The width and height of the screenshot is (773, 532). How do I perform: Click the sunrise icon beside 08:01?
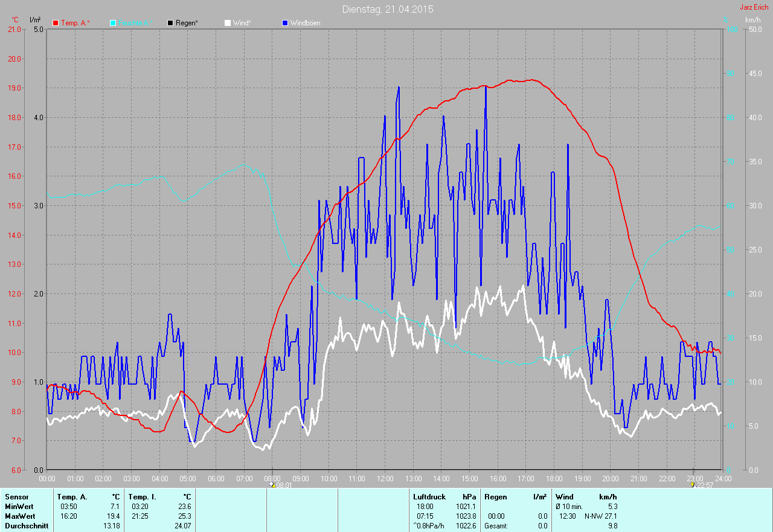point(272,485)
